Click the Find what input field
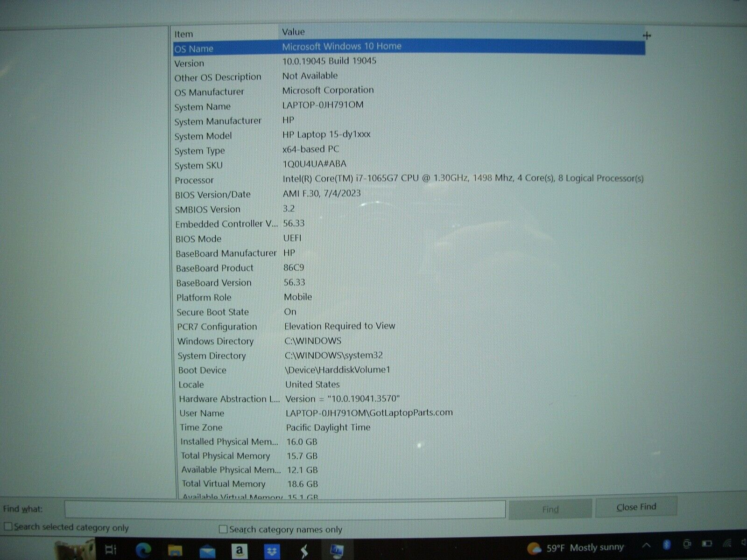The width and height of the screenshot is (747, 560). coord(285,509)
